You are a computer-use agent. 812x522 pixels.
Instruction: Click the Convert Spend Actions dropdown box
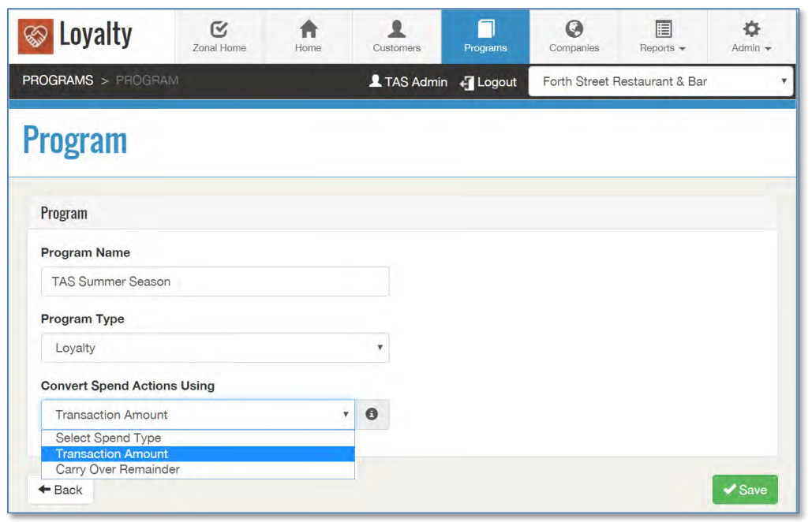(x=198, y=415)
